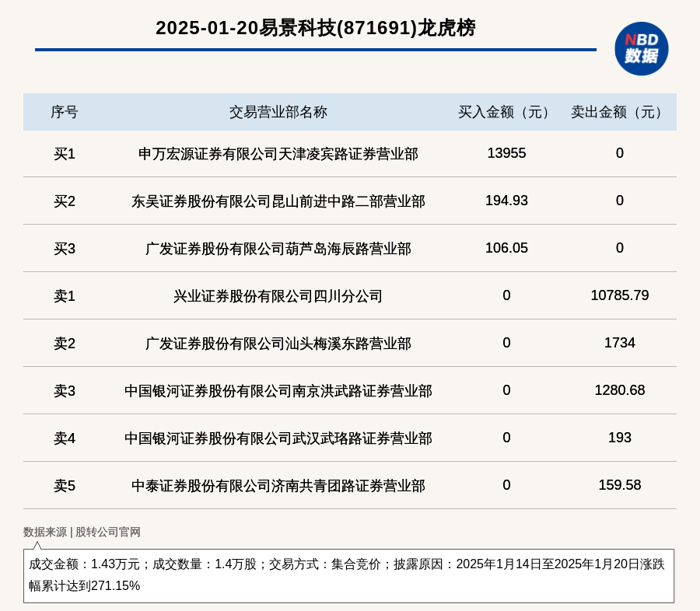
Task: Click the buy amount 194.93
Action: [x=506, y=201]
